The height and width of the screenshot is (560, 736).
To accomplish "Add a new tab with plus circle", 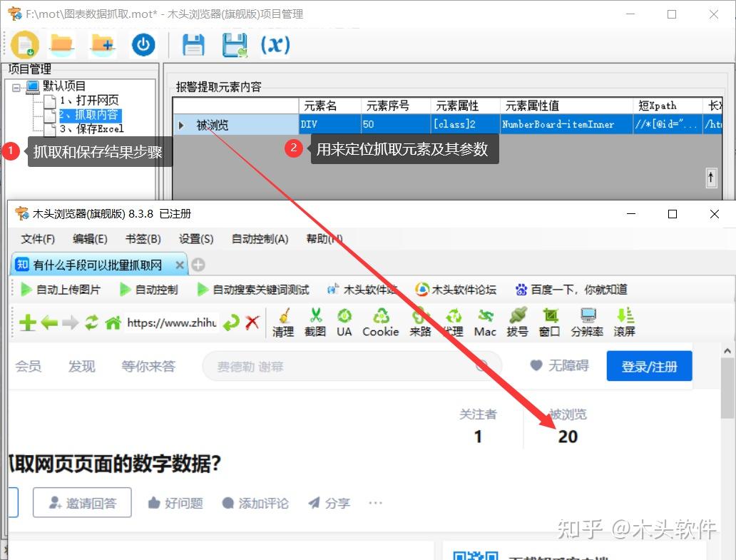I will click(198, 265).
